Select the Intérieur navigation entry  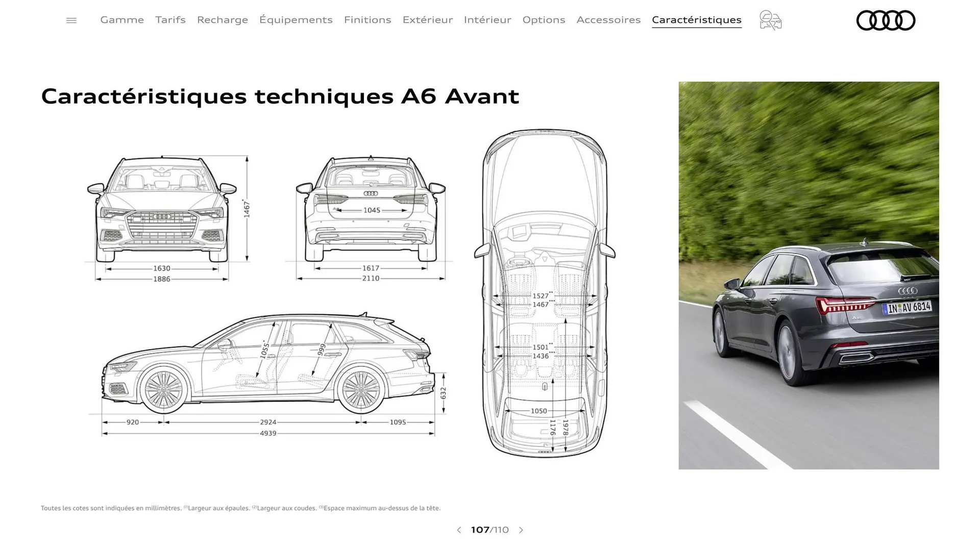(487, 20)
